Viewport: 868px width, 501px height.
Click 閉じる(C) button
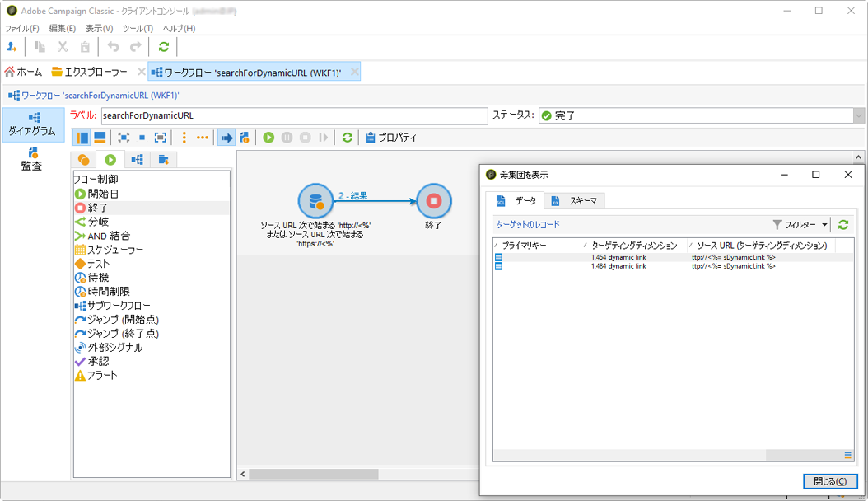click(830, 481)
